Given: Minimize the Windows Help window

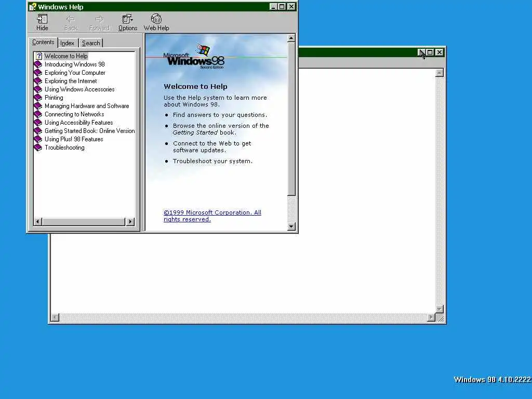Looking at the screenshot, I should click(x=273, y=7).
